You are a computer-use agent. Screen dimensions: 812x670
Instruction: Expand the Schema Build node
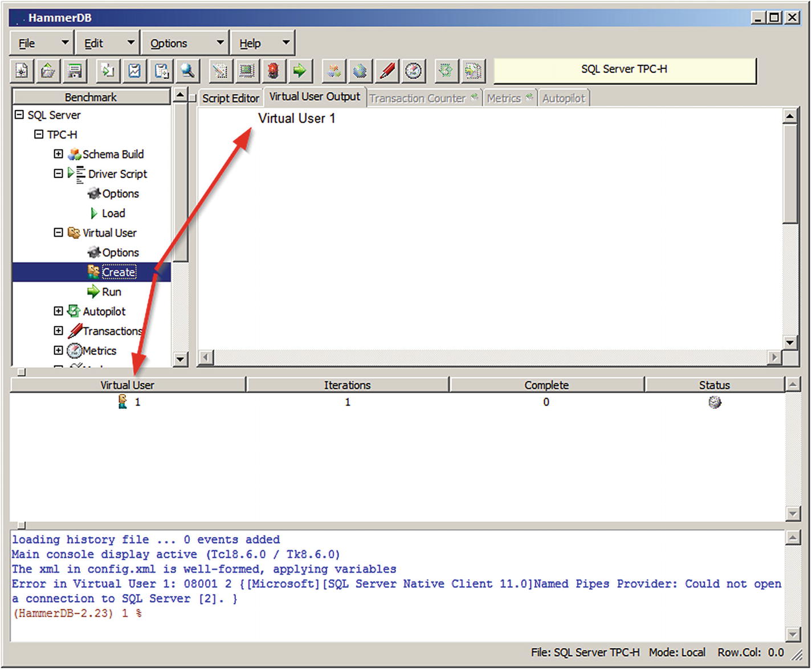(x=58, y=154)
